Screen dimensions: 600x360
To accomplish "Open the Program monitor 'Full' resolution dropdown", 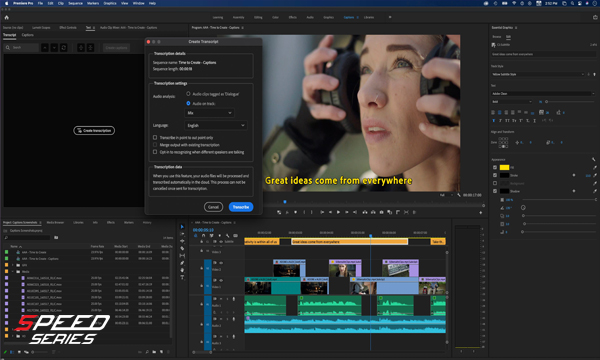I will tap(446, 195).
